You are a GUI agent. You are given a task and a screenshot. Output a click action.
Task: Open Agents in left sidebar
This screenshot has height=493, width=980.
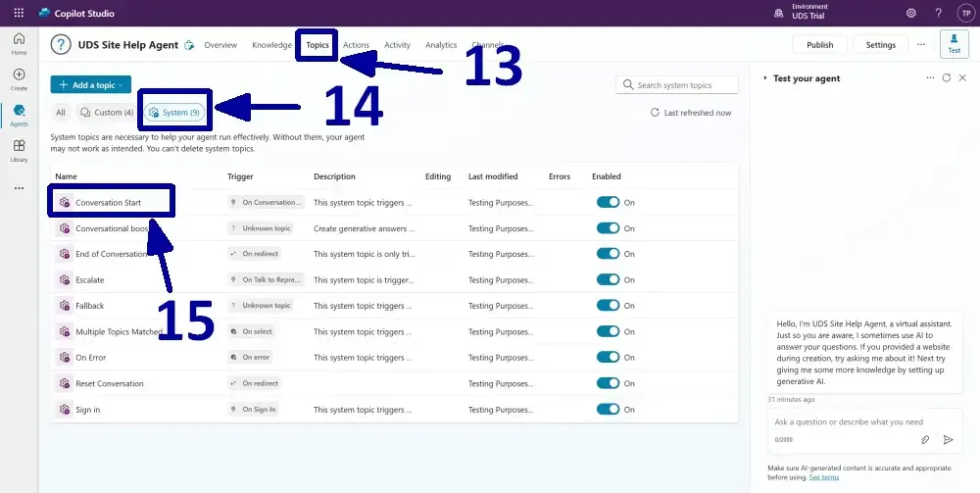tap(20, 115)
